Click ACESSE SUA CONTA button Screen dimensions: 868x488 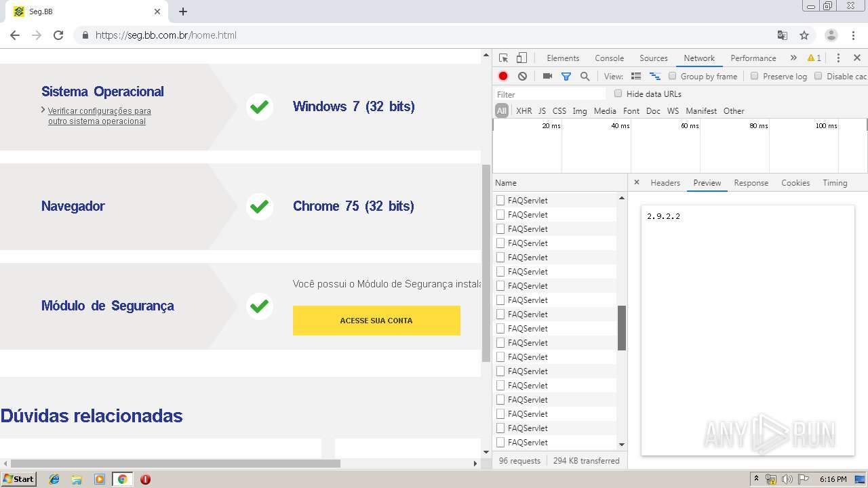376,321
